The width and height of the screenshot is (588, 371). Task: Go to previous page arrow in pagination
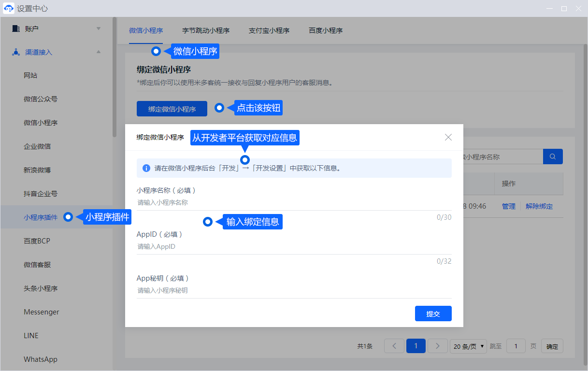[394, 346]
